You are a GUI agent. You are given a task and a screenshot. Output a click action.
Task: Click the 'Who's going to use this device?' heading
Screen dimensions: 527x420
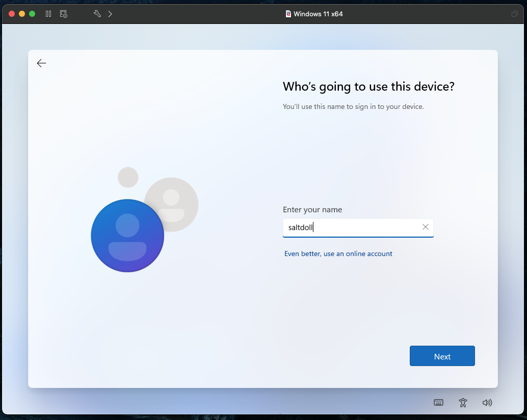[x=368, y=87]
